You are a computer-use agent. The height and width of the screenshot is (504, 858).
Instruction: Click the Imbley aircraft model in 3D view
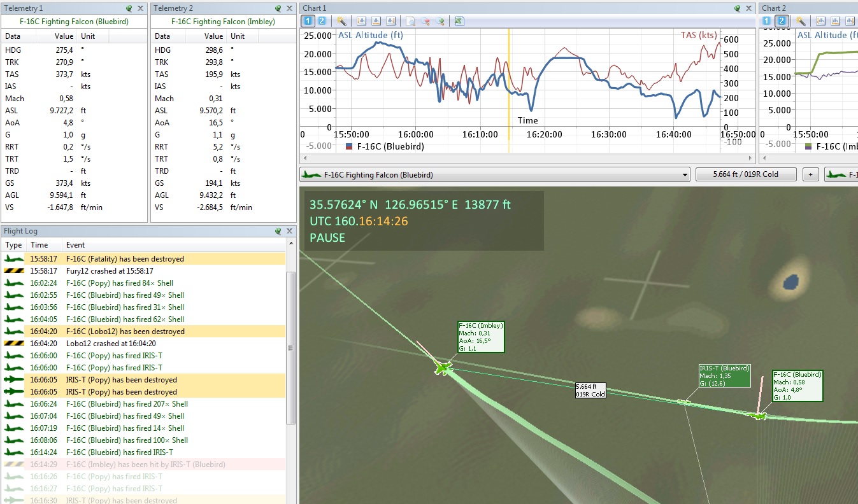point(443,367)
